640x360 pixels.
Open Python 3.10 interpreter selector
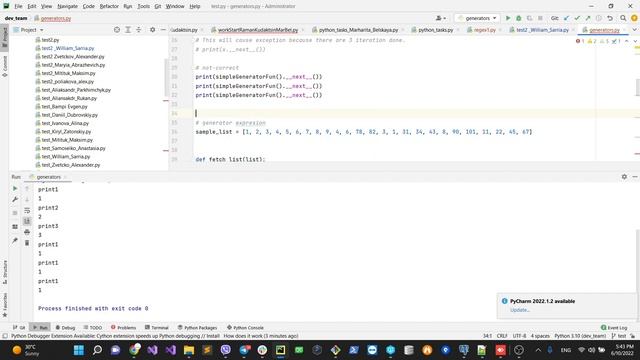pos(580,336)
